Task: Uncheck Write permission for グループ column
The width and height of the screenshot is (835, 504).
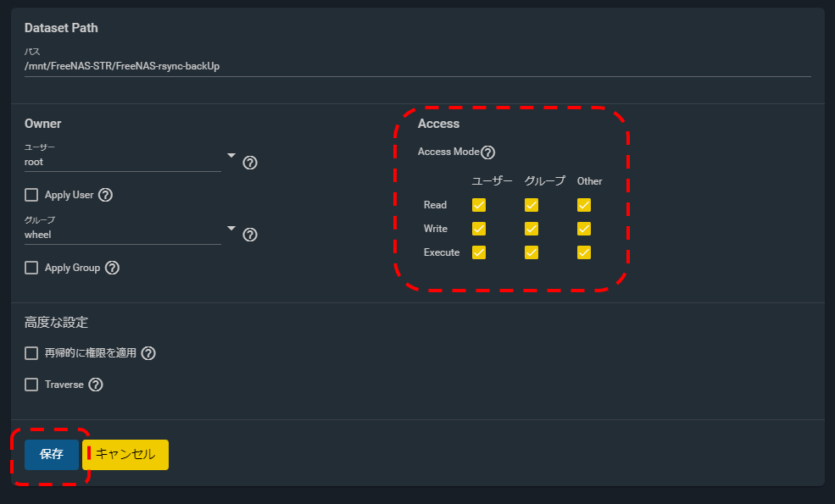Action: 532,229
